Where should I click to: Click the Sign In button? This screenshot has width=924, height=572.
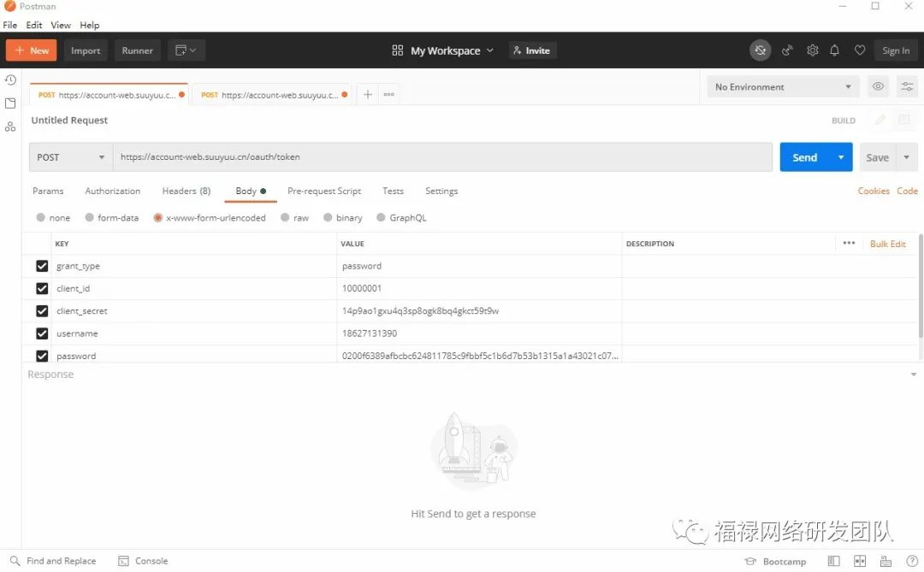[896, 50]
